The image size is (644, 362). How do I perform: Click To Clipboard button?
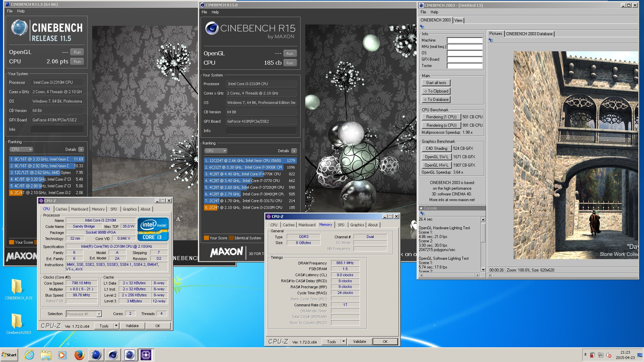[436, 91]
